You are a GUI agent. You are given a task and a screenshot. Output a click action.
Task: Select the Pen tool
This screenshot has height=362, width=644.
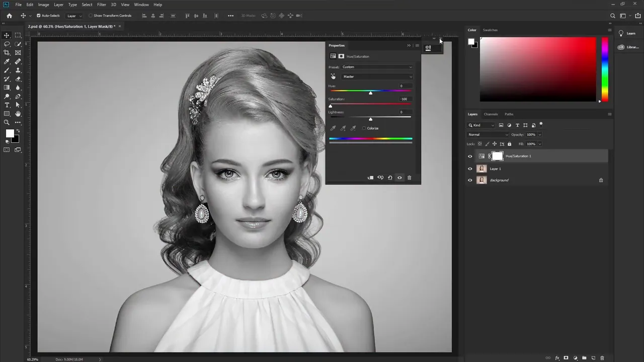tap(18, 96)
